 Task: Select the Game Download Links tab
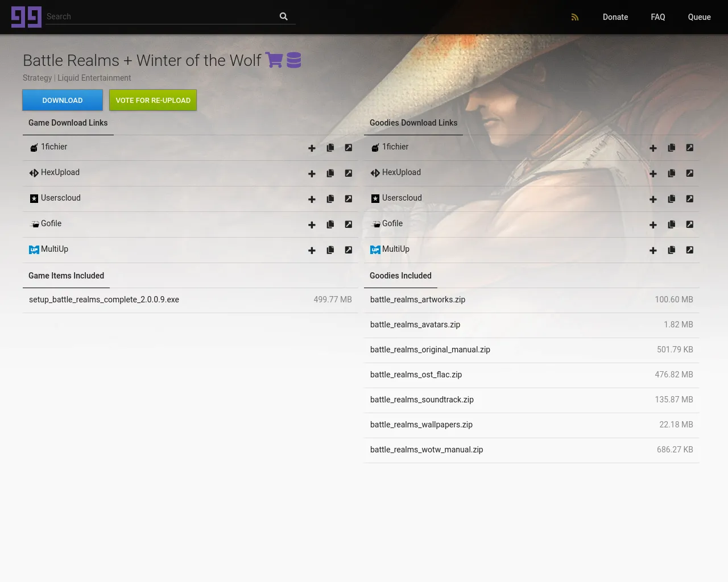[68, 123]
